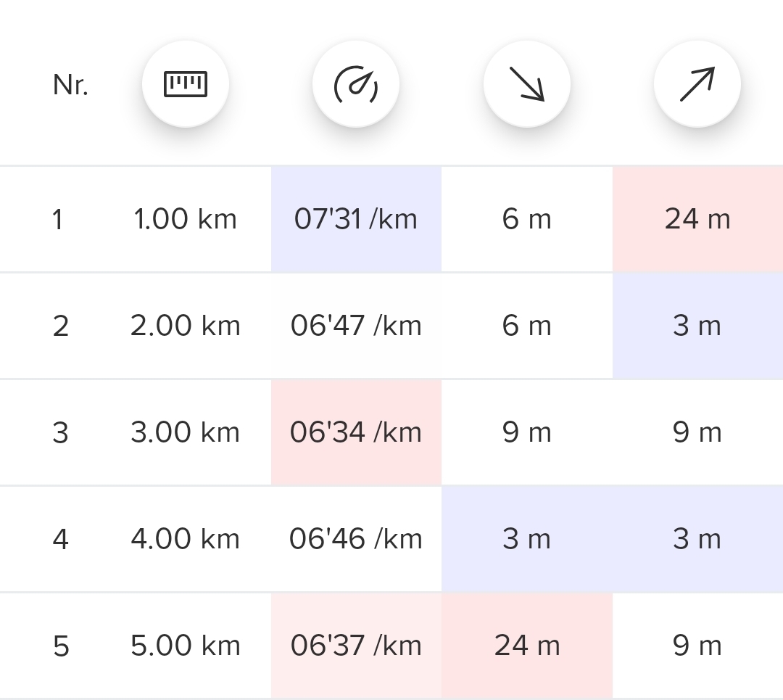Select the 2.00 km distance cell
This screenshot has width=783, height=700.
(186, 326)
